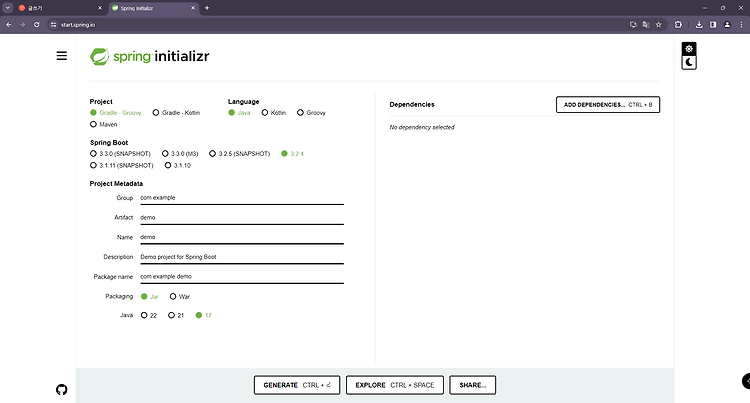Go forward in browser history
This screenshot has width=750, height=403.
(22, 24)
